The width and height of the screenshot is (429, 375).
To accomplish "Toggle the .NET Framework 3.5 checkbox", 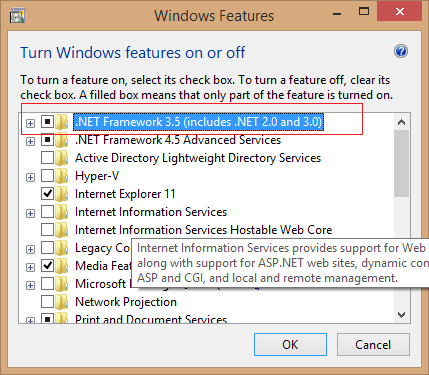I will tap(47, 122).
